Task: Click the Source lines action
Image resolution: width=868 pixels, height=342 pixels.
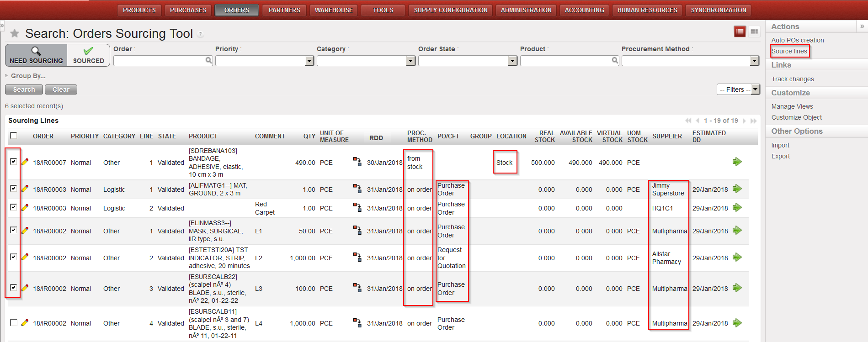Action: click(x=789, y=51)
